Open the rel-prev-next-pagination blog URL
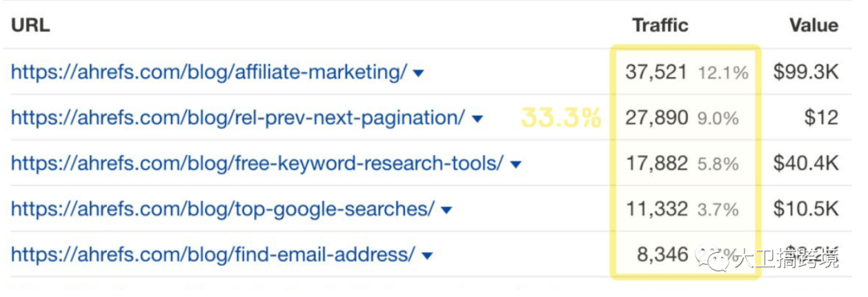Viewport: 868px width, 297px height. pyautogui.click(x=238, y=118)
